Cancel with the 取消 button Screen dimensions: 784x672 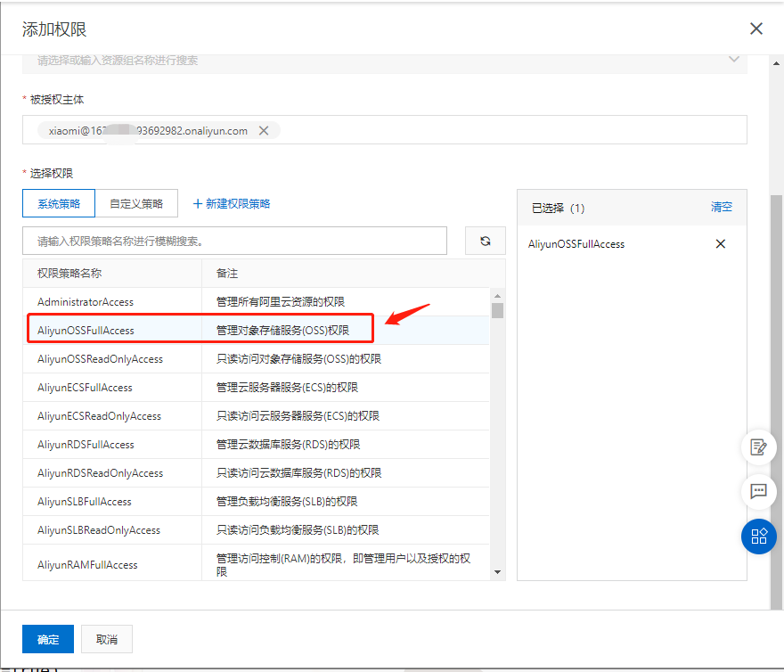tap(107, 639)
